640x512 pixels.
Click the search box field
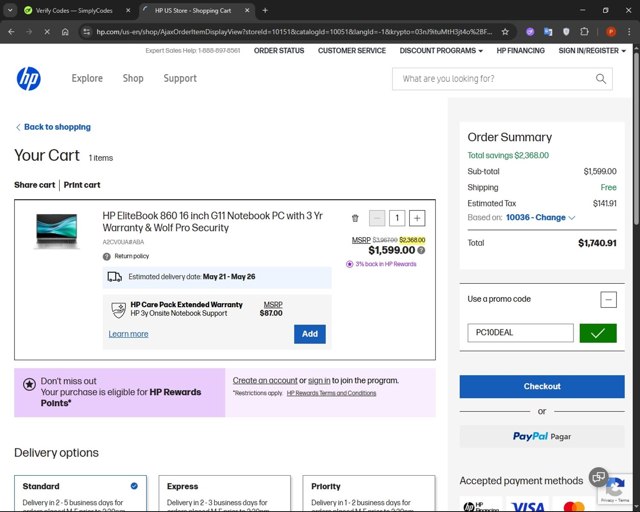[502, 79]
